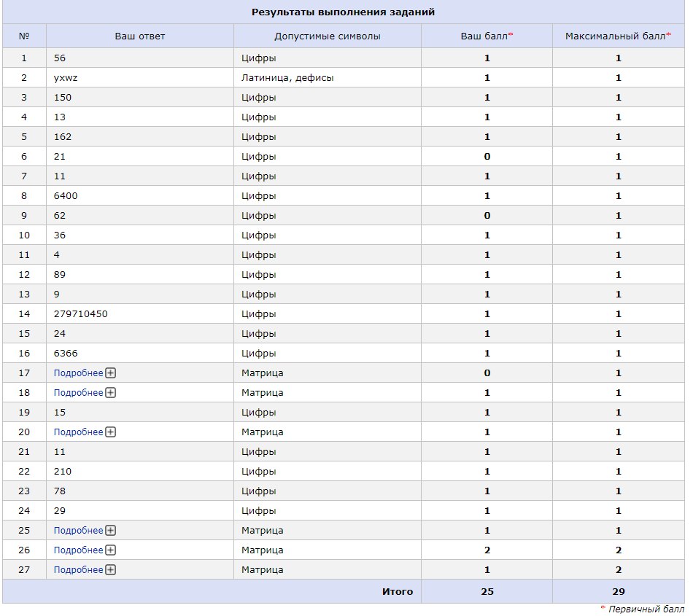The width and height of the screenshot is (693, 616).
Task: Expand the plus icon in row 18
Action: coord(110,392)
